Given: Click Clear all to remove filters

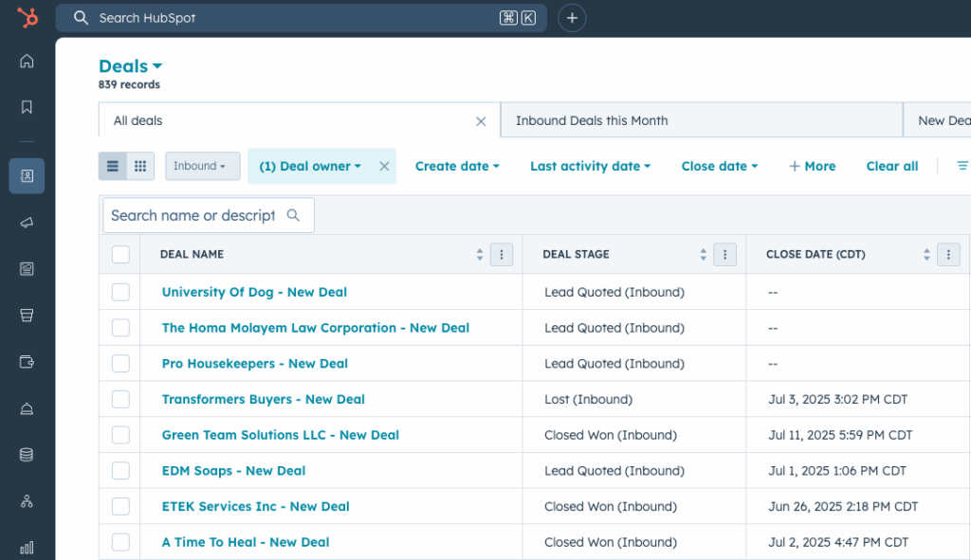Looking at the screenshot, I should click(890, 166).
